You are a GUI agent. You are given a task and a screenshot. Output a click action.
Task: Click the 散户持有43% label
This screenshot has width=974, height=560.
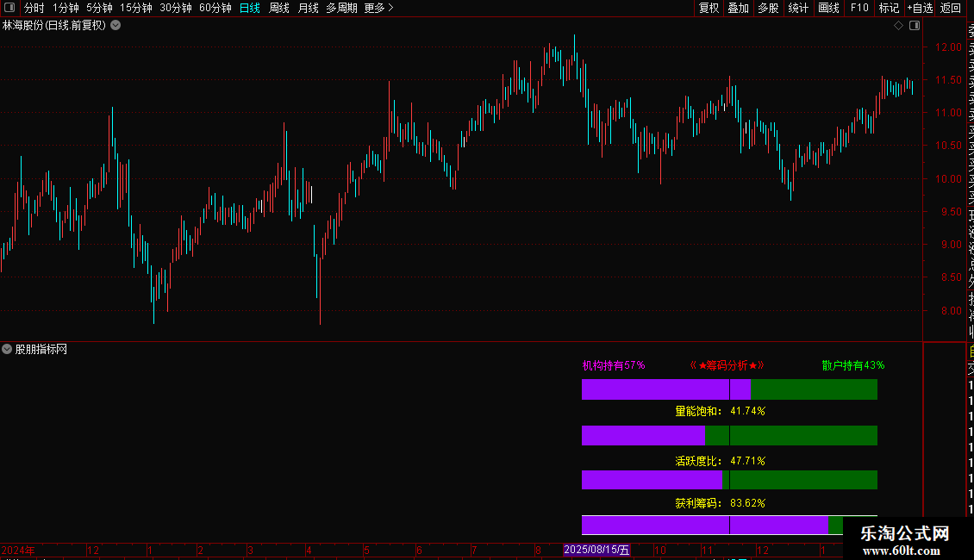[852, 365]
